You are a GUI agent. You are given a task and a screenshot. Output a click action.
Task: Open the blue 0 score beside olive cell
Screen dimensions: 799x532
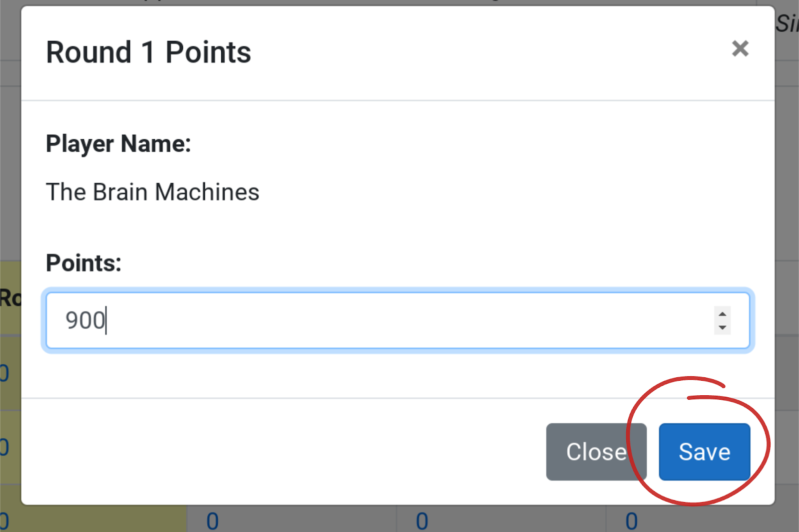tap(213, 522)
